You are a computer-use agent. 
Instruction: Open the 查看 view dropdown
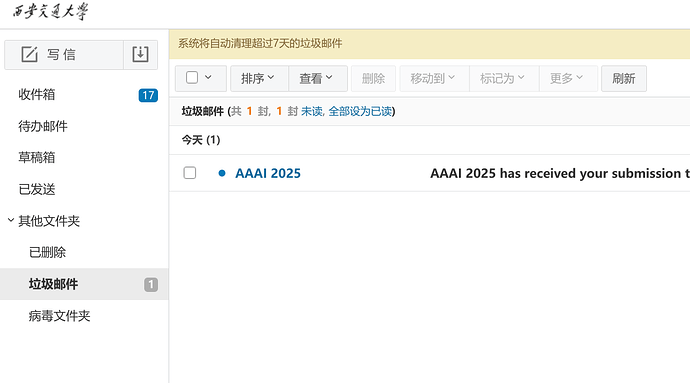point(318,78)
